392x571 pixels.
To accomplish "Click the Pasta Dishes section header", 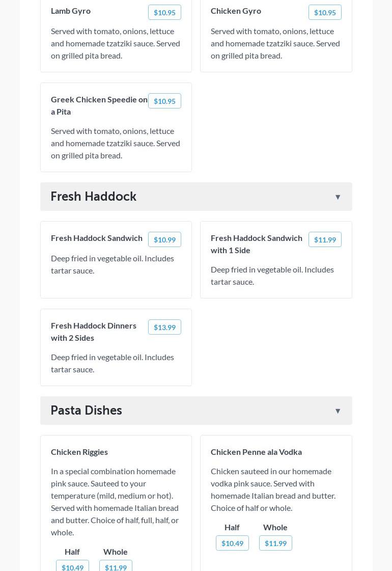I will (87, 411).
